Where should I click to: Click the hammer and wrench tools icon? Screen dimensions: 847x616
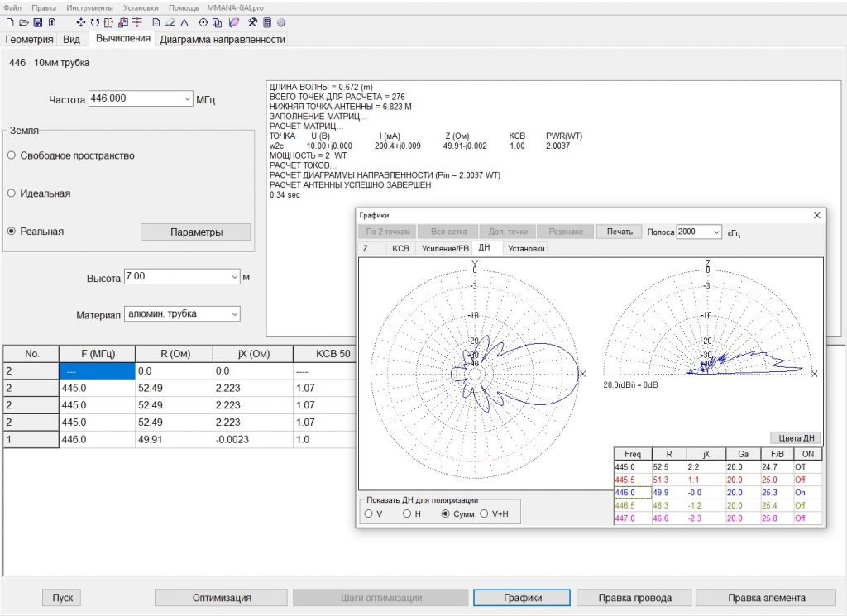click(254, 22)
